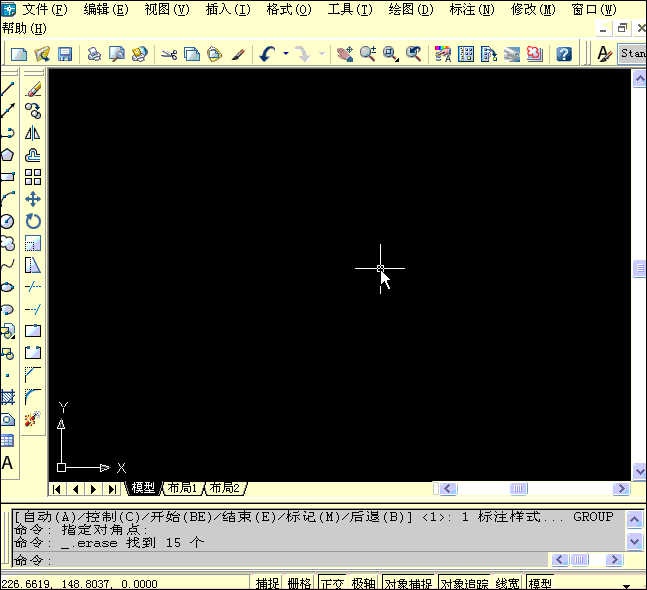Screen dimensions: 647x590
Task: Open the 绘图(D) menu
Action: (411, 9)
